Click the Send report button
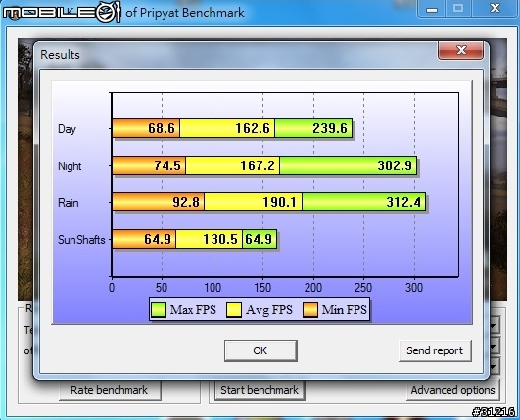Viewport: 520px width, 420px height. pyautogui.click(x=435, y=350)
